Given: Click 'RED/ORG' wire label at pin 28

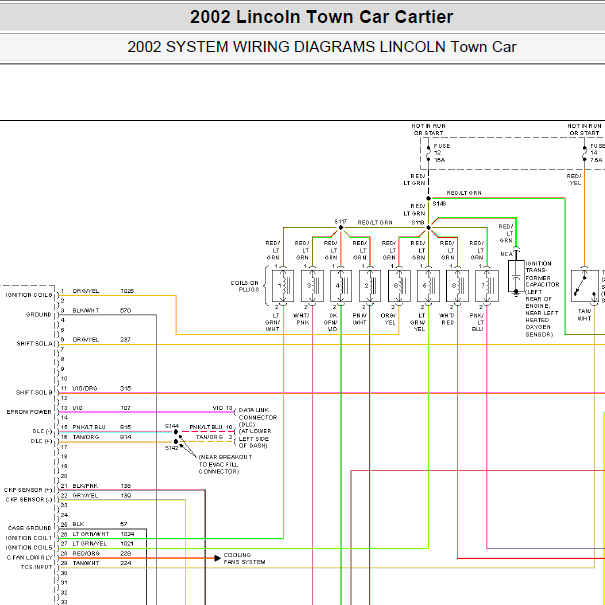Looking at the screenshot, I should point(86,553).
